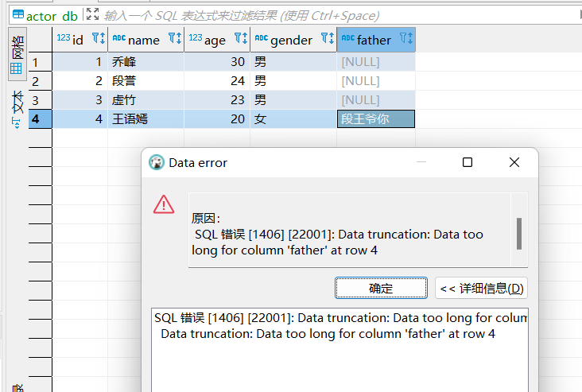Screen dimensions: 582x392
Task: Select the gender column header
Action: coord(293,39)
